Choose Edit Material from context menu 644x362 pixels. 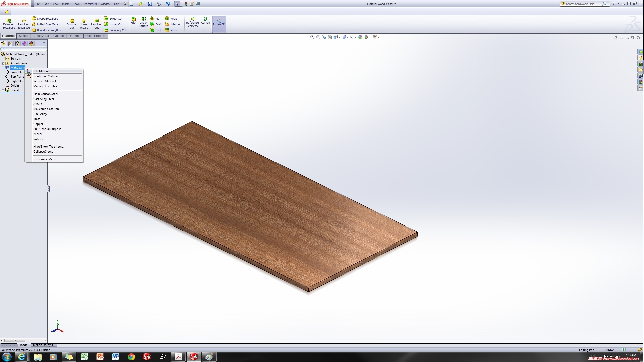pyautogui.click(x=55, y=71)
